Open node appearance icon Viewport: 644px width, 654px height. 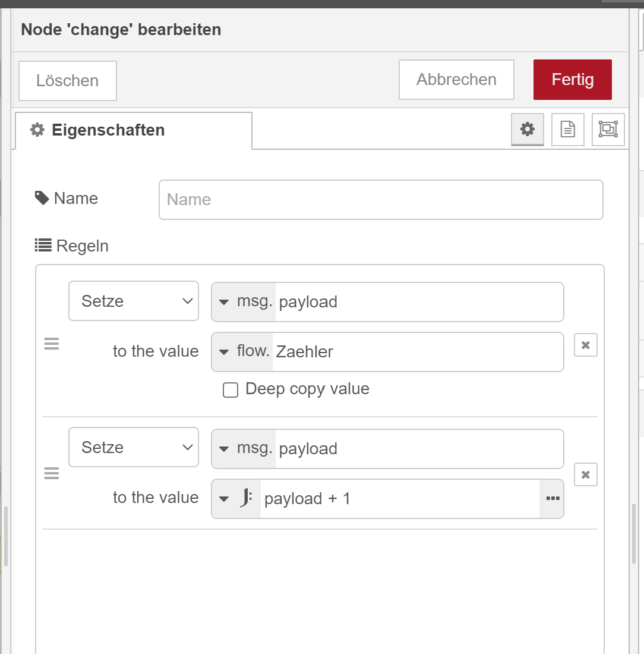pos(608,129)
